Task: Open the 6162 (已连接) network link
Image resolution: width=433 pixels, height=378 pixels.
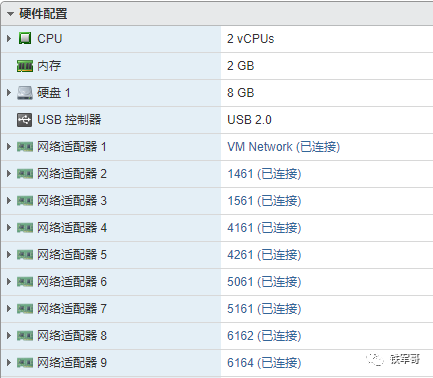Action: [264, 336]
